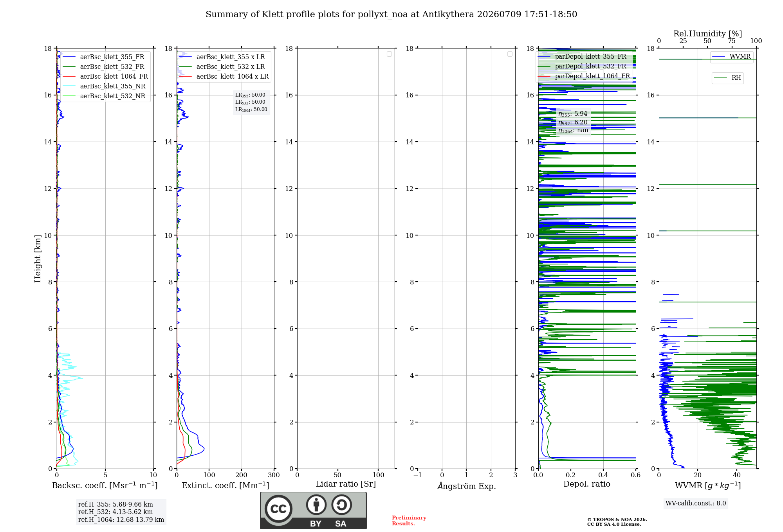Click the parDepol_klett_532_FR legend entry
The image size is (783, 532).
[x=583, y=66]
